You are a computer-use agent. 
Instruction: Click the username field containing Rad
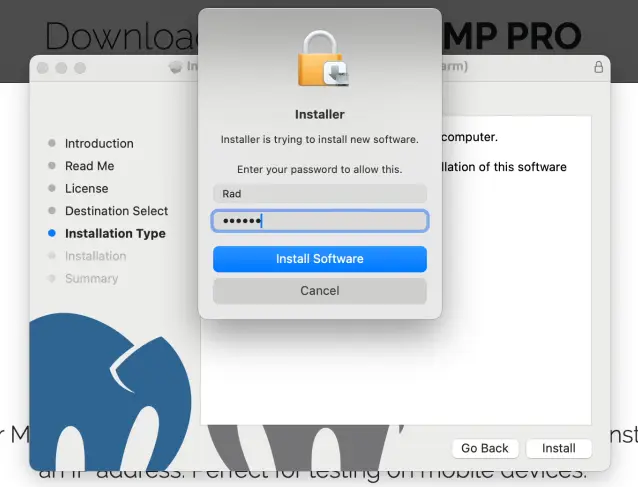coord(319,194)
